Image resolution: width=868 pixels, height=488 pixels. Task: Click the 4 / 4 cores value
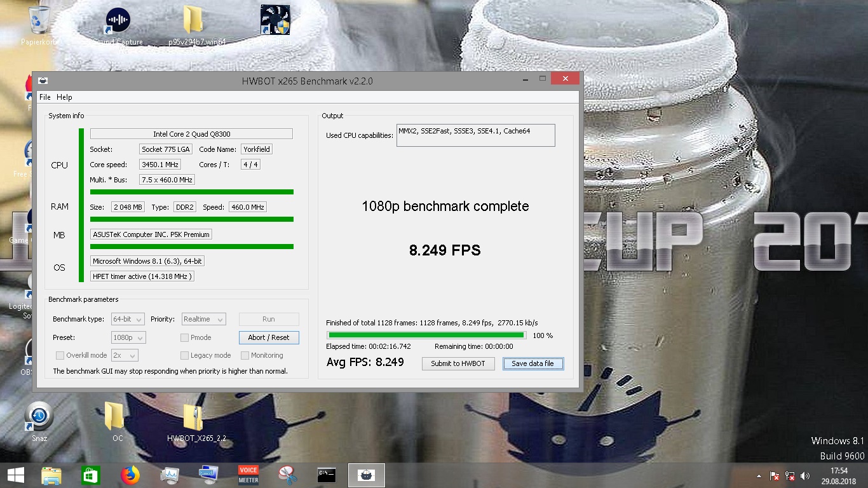click(250, 165)
